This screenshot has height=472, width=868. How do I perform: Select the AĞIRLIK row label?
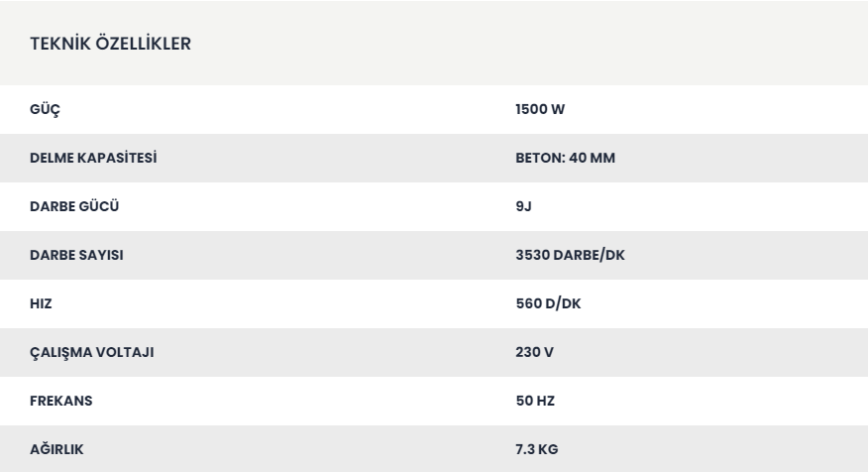(x=56, y=449)
